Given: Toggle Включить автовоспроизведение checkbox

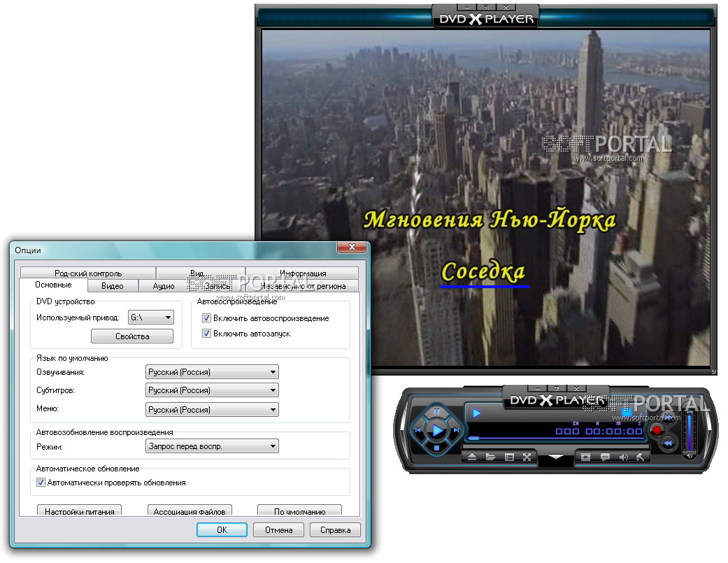Looking at the screenshot, I should point(206,318).
